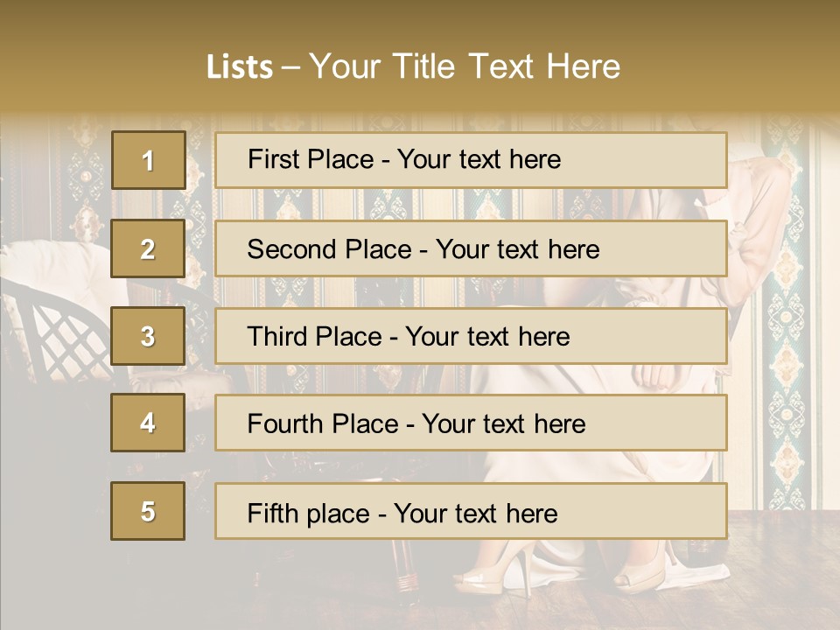The height and width of the screenshot is (630, 840).
Task: Select the 'Fourth Place' text bar
Action: point(471,423)
